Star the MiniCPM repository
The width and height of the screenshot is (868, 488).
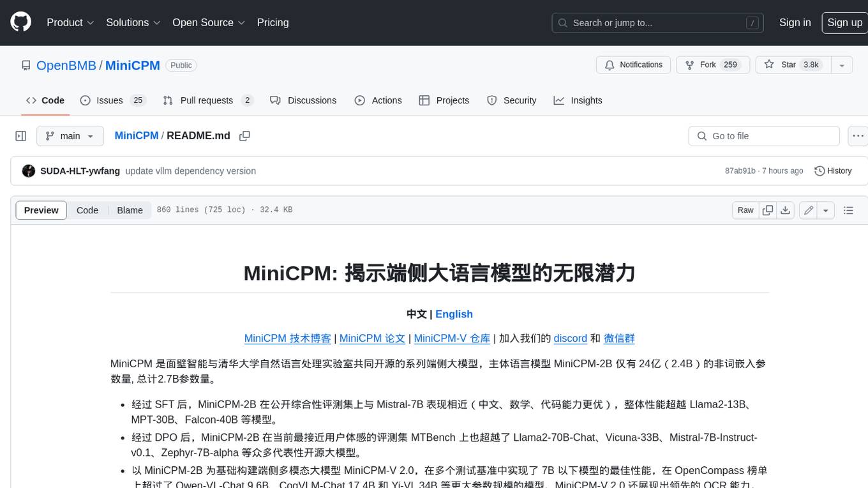pos(793,65)
